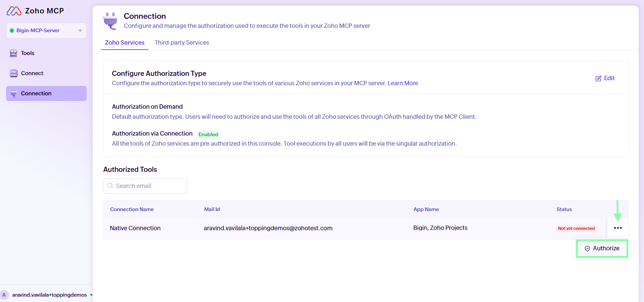Click the Authorization via Connection heading
Screen dimensions: 644x302
pos(152,134)
